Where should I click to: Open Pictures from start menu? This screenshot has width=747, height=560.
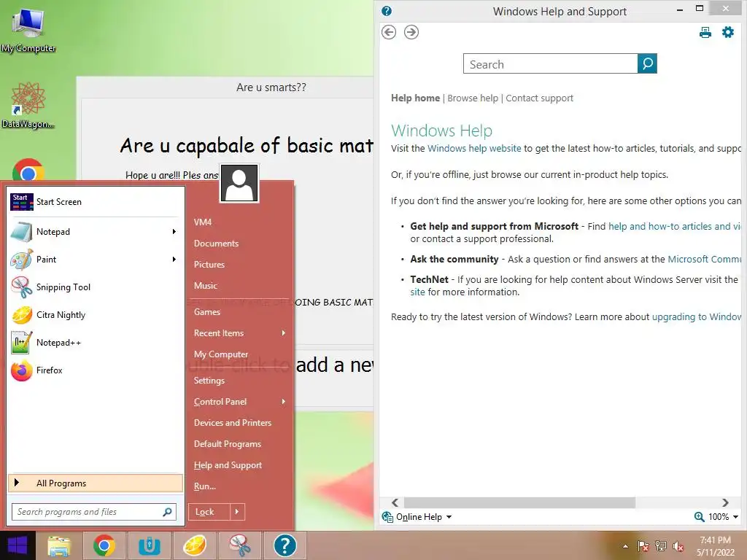pos(209,265)
